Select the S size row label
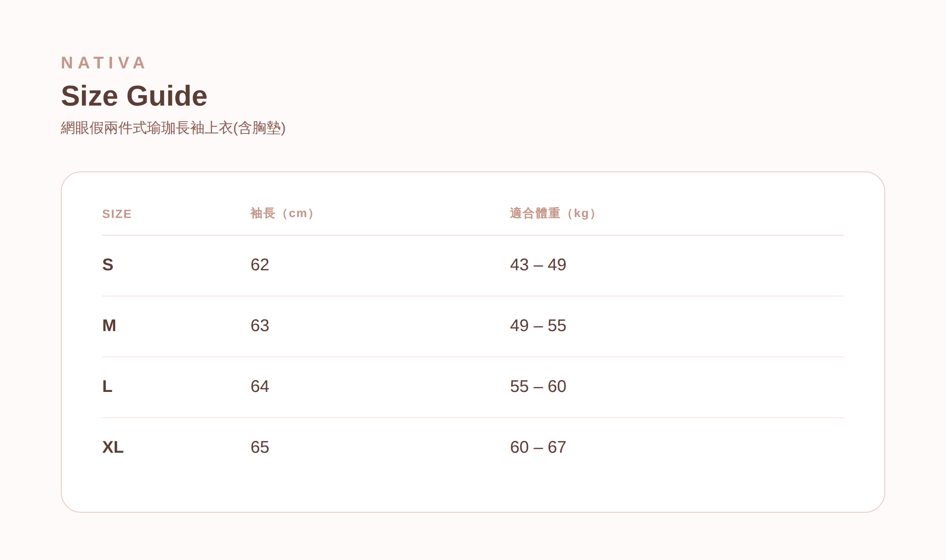 click(108, 265)
